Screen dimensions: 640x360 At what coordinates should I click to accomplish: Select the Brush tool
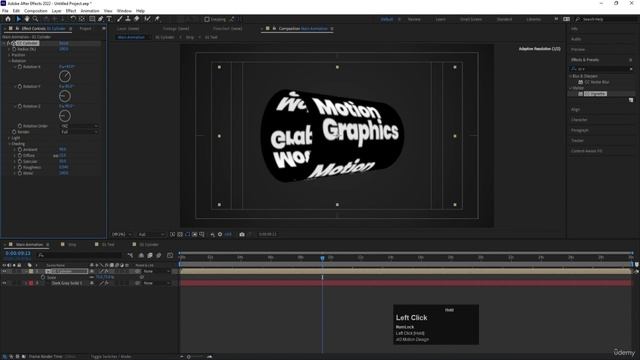point(120,19)
